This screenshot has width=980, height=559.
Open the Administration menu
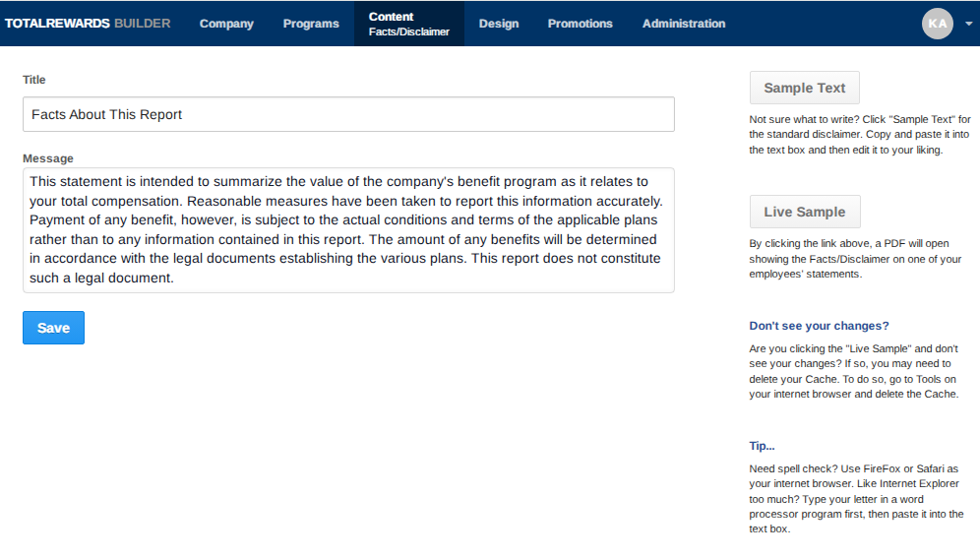click(684, 24)
